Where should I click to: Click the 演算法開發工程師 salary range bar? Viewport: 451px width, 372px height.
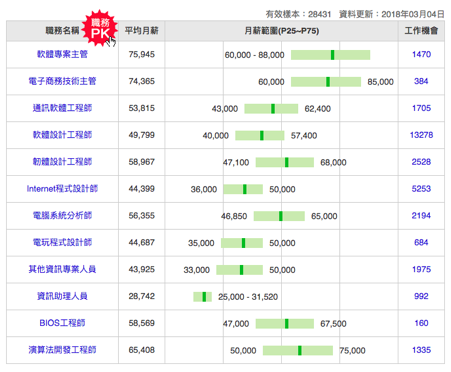[x=298, y=351]
